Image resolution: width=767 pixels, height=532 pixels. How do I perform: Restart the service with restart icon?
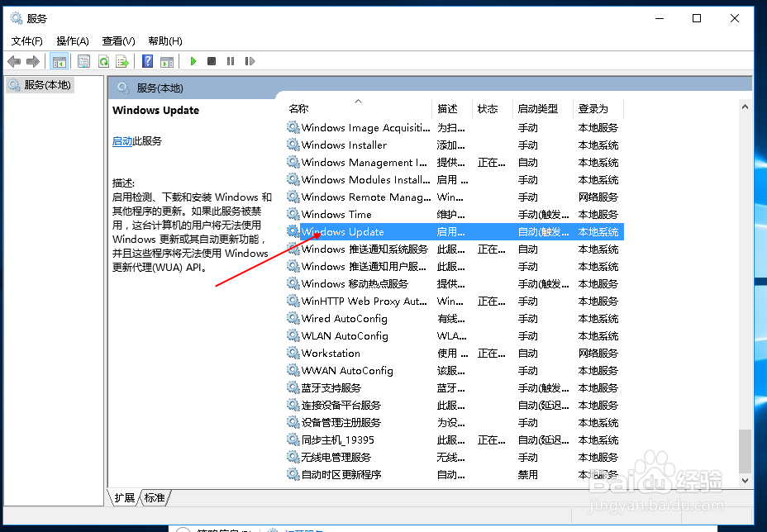coord(250,62)
